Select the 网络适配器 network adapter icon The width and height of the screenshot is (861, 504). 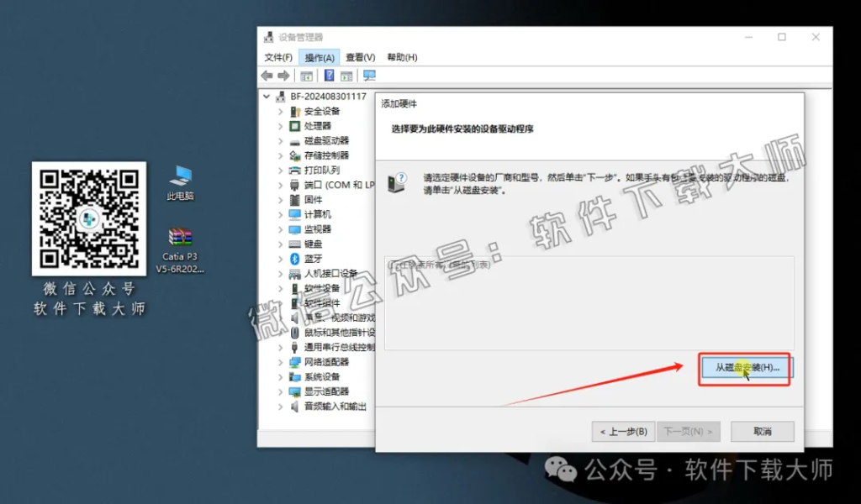point(294,362)
